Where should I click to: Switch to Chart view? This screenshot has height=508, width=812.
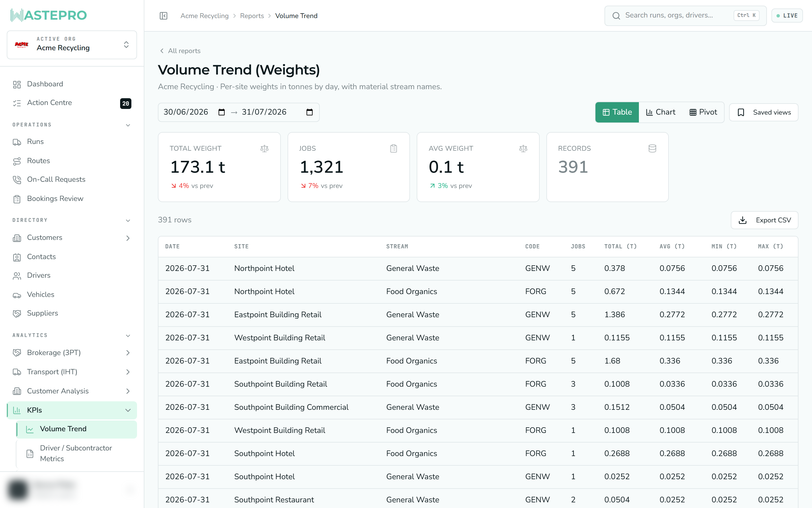point(660,112)
